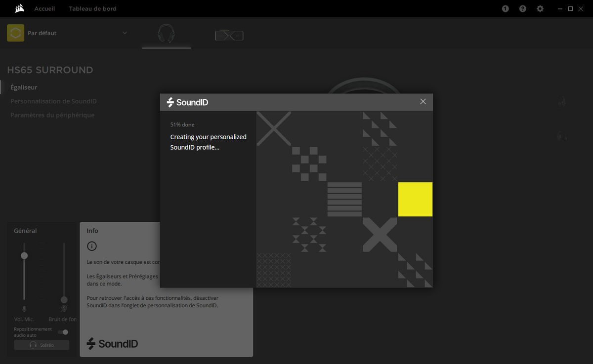
Task: Click the SoundID logo in Info panel
Action: pyautogui.click(x=112, y=344)
